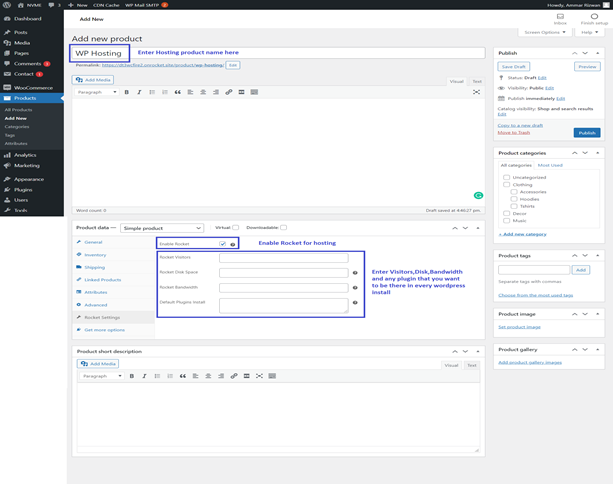The width and height of the screenshot is (613, 484).
Task: Click the Save Draft button
Action: (513, 67)
